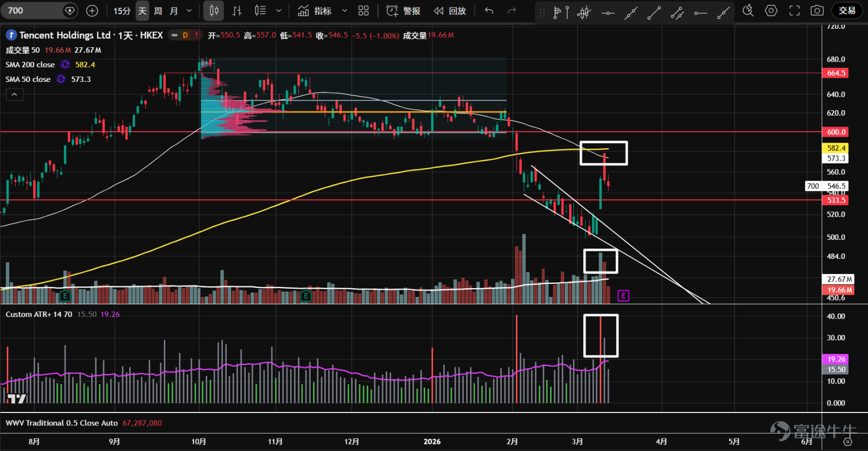Viewport: 868px width, 451px height.
Task: Click the 573.3 SMA 50 price label
Action: click(x=836, y=158)
